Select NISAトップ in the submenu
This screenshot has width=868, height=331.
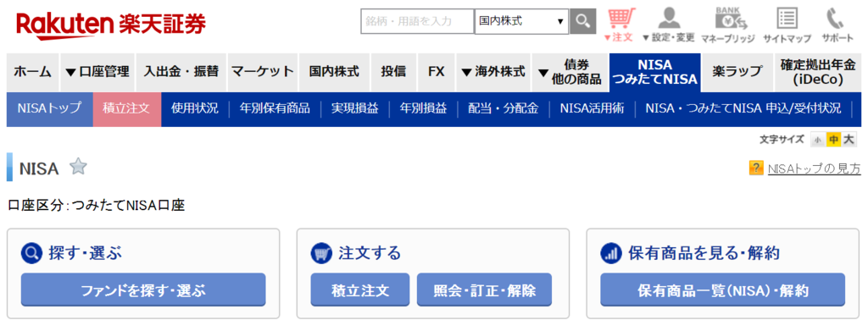tap(50, 109)
